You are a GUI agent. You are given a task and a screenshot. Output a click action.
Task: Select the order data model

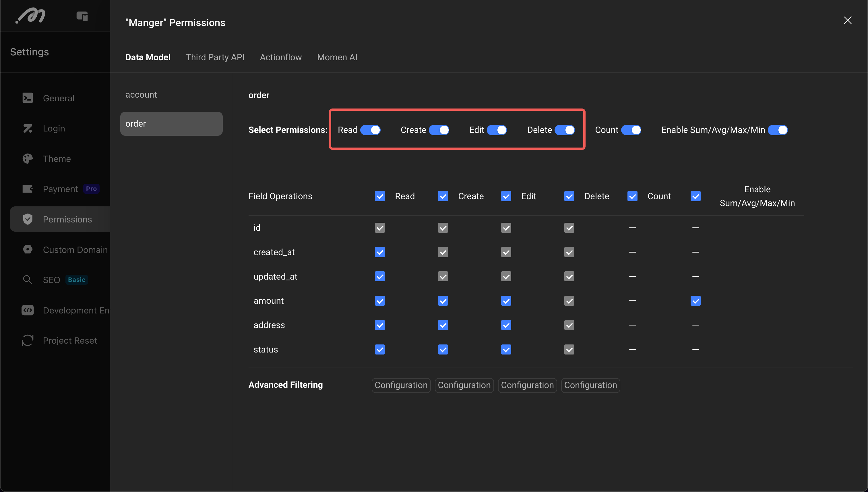[171, 124]
